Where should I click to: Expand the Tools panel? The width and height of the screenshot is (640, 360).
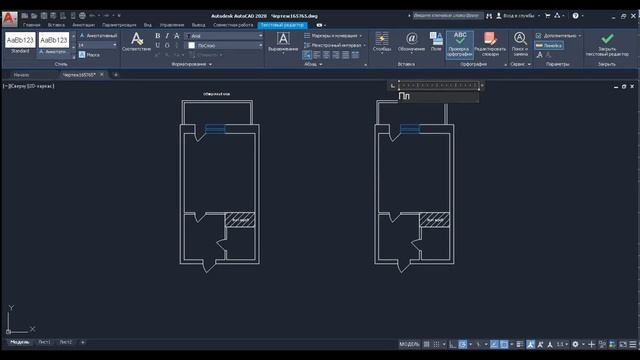click(520, 64)
